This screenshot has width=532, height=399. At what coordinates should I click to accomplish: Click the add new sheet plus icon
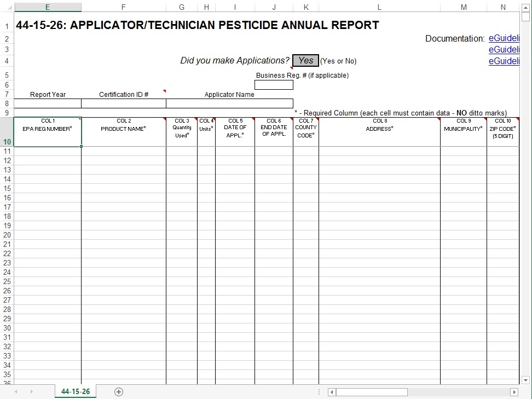119,392
